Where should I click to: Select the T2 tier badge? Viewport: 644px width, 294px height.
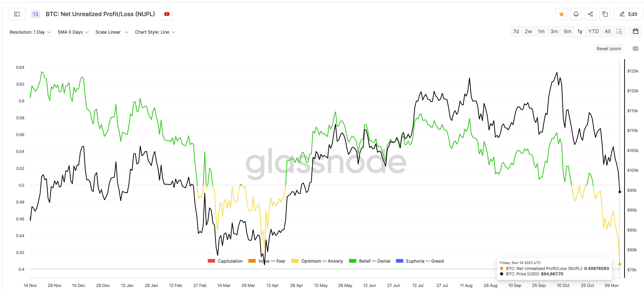[x=35, y=14]
